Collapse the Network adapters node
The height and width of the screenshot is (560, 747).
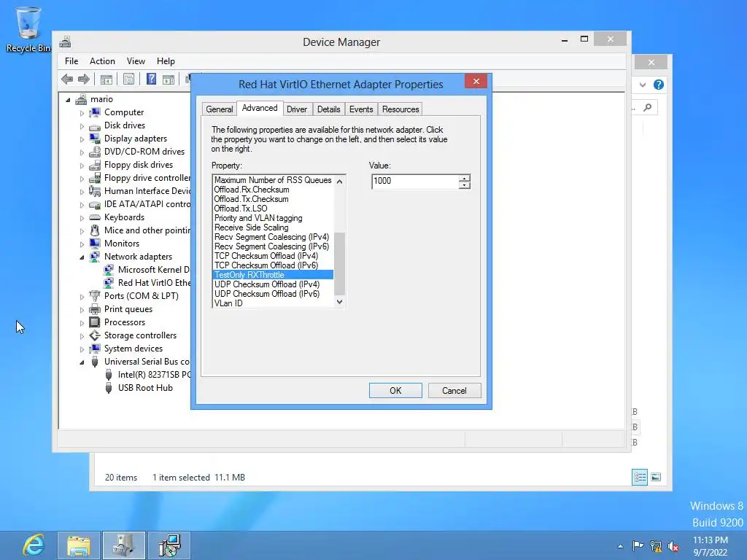pyautogui.click(x=82, y=257)
